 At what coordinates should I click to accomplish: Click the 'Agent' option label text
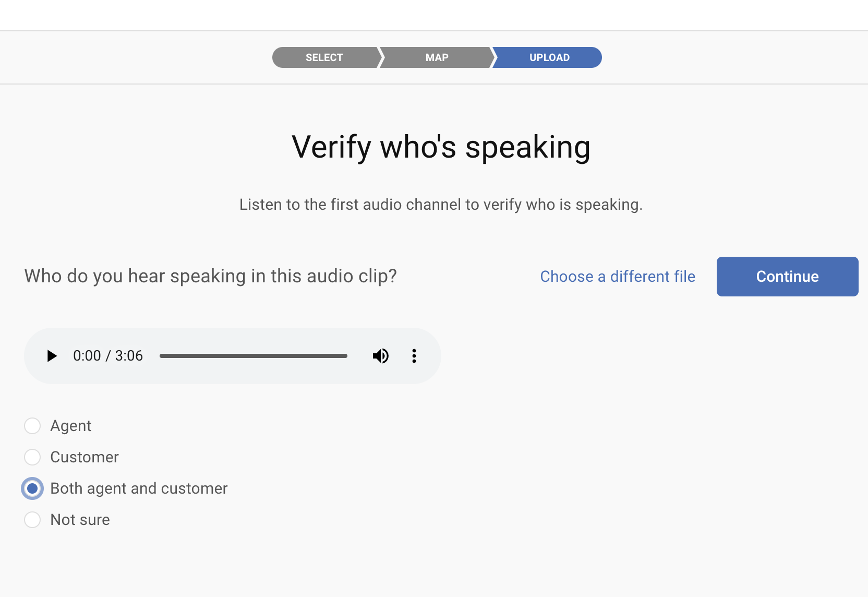71,426
